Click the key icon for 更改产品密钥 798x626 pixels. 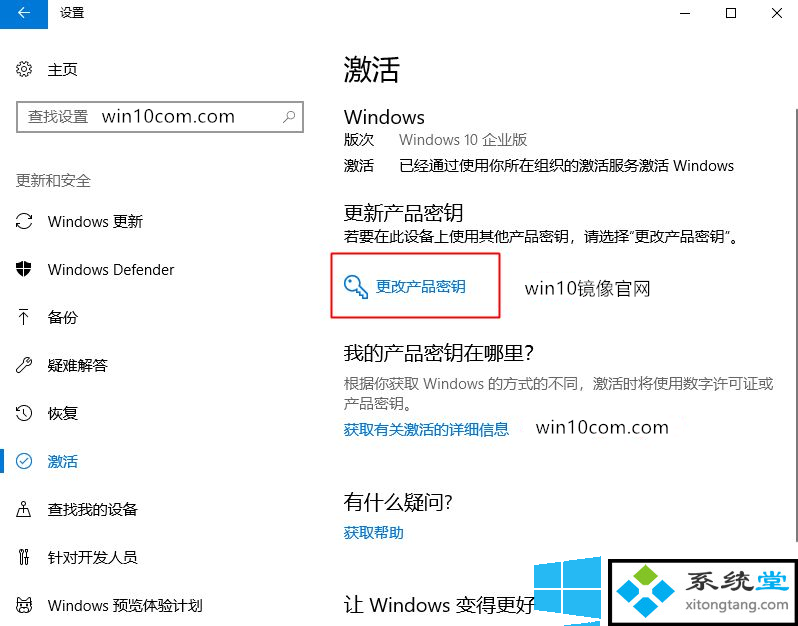point(356,287)
